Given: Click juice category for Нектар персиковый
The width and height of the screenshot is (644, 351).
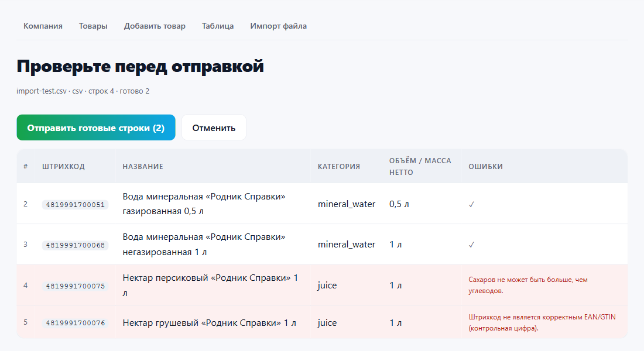Looking at the screenshot, I should click(x=327, y=285).
